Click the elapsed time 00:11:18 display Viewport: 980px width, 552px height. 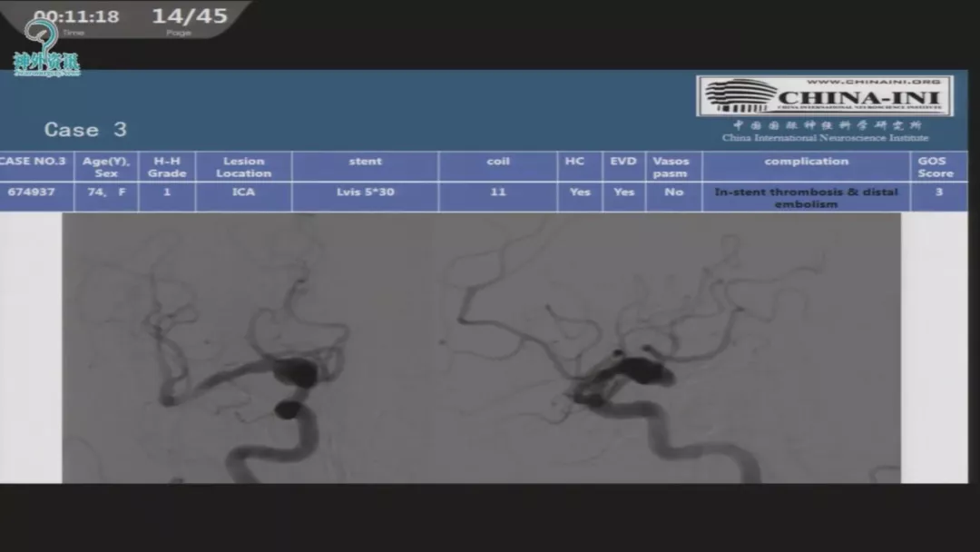point(76,17)
